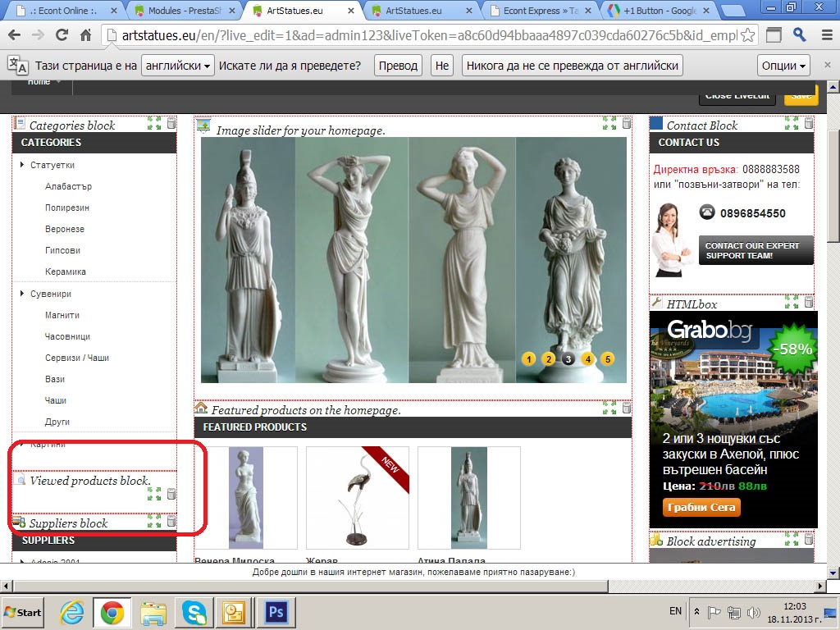Click the window-shaped extension icon in the toolbar
This screenshot has height=630, width=840.
point(774,35)
